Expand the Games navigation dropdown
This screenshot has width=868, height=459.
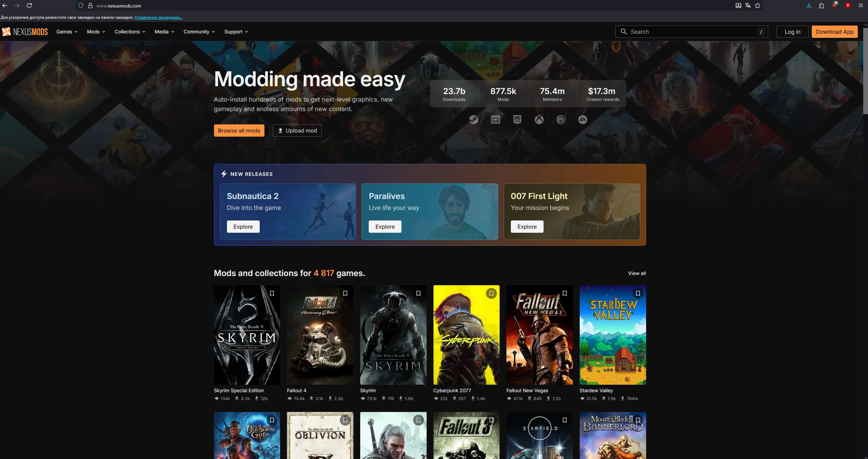tap(67, 32)
